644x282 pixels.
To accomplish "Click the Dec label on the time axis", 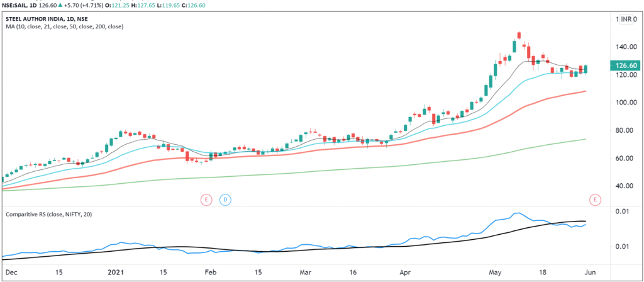I will tap(9, 273).
